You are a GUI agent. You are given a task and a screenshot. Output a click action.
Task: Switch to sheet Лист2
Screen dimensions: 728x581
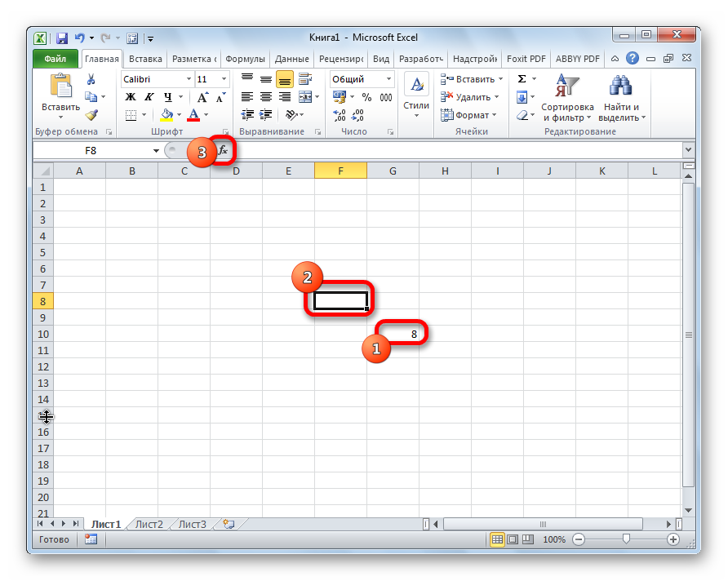pyautogui.click(x=149, y=525)
